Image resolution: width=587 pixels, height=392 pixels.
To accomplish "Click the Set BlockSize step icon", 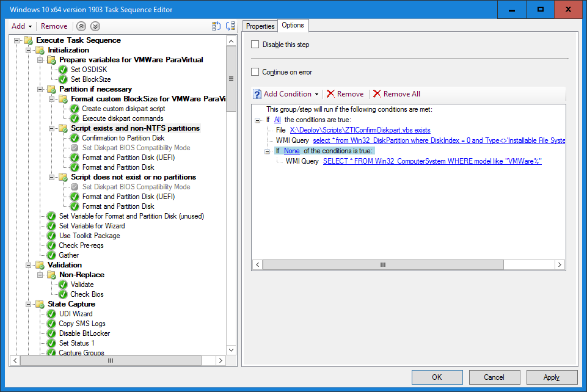I will (64, 79).
